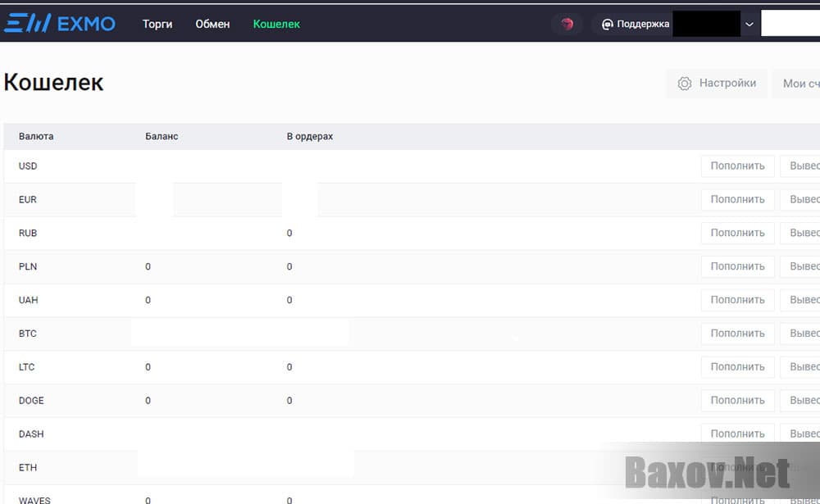Image resolution: width=820 pixels, height=504 pixels.
Task: Open the Мои счета button
Action: [799, 84]
